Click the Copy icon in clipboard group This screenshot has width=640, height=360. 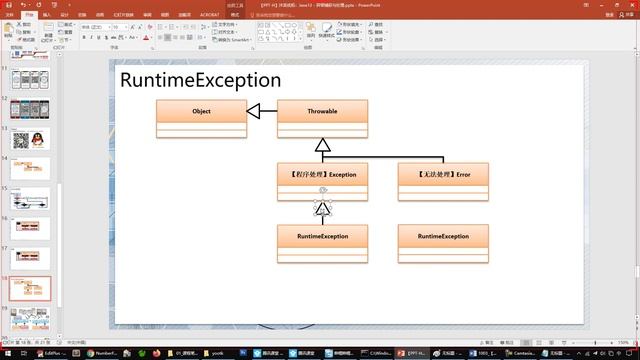(19, 32)
